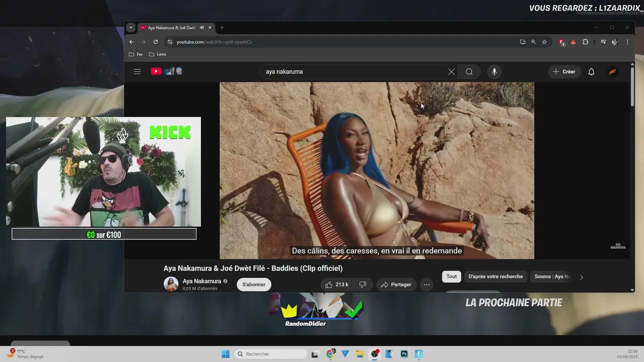The height and width of the screenshot is (362, 644).
Task: Select the Source : Aya chip
Action: [x=552, y=277]
